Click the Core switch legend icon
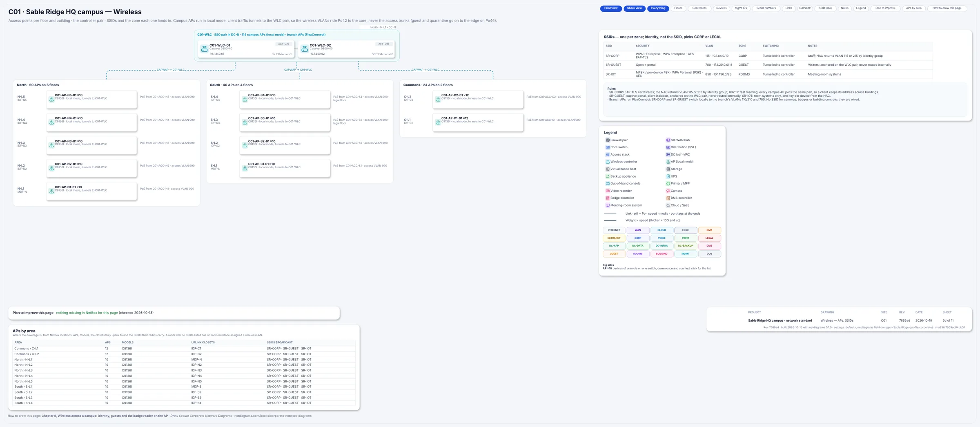980x427 pixels. pos(608,147)
